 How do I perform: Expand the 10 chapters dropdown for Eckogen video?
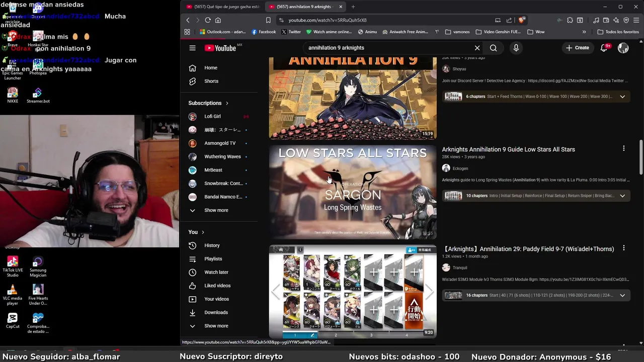pos(622,196)
